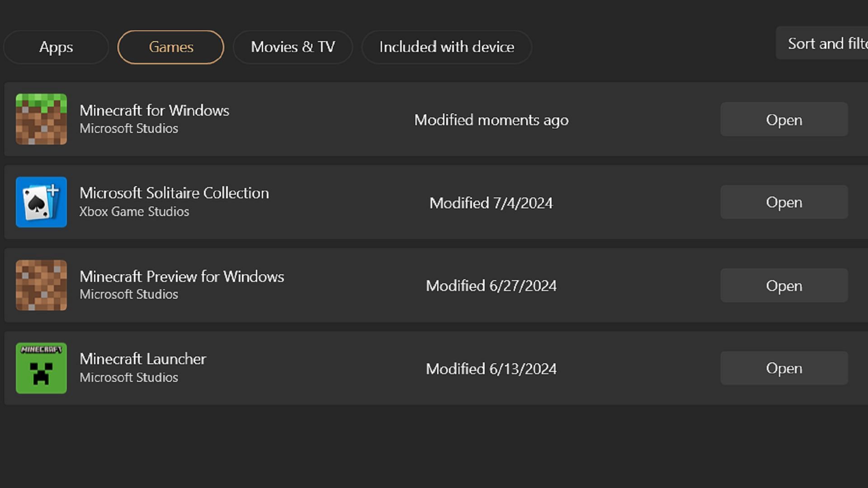Click the Minecraft Preview faded icon
Screen dimensions: 868x488
(x=41, y=285)
